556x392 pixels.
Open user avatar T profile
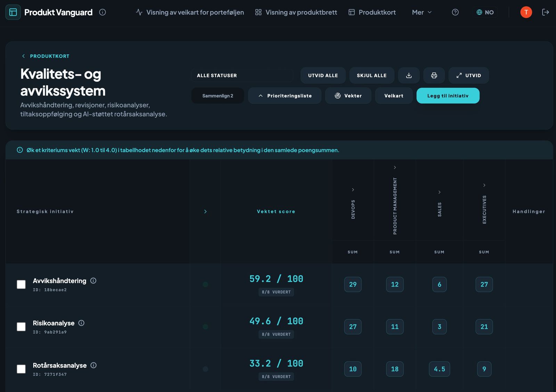pos(526,12)
